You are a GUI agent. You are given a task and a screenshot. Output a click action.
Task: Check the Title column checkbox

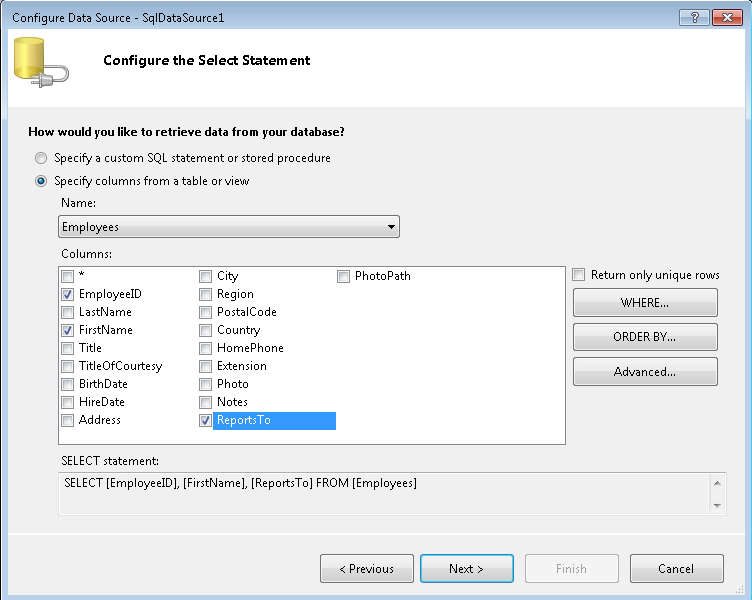click(68, 348)
